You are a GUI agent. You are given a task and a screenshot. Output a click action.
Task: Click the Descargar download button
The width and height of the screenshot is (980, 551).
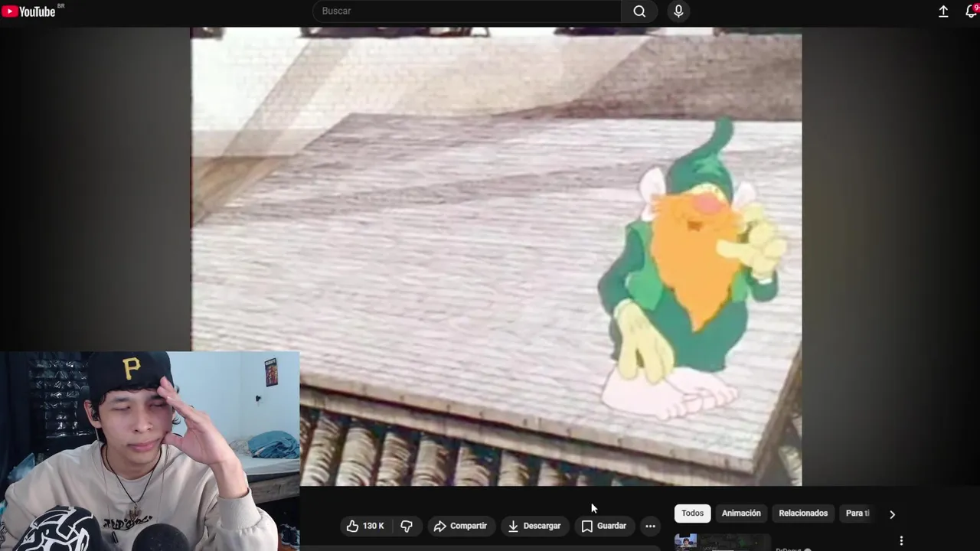point(534,526)
